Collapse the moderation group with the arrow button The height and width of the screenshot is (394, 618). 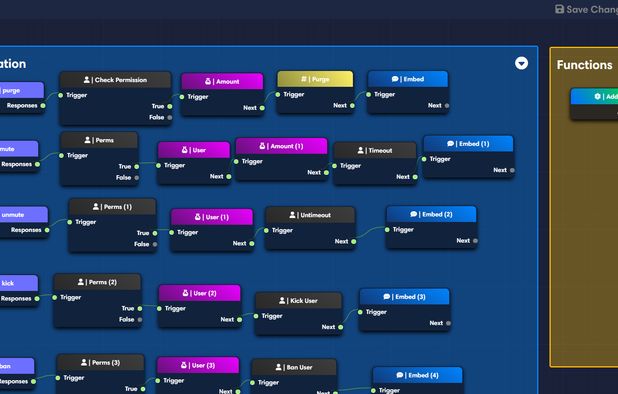(x=521, y=63)
